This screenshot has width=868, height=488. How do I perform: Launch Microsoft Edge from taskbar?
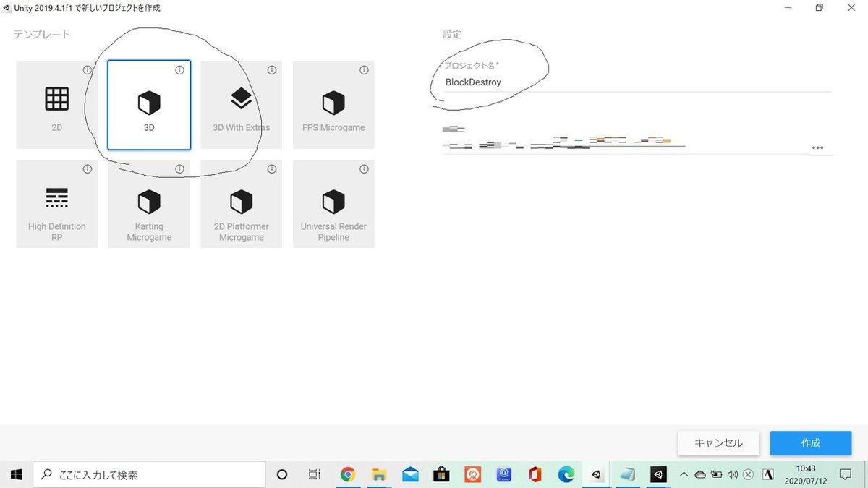(x=566, y=475)
